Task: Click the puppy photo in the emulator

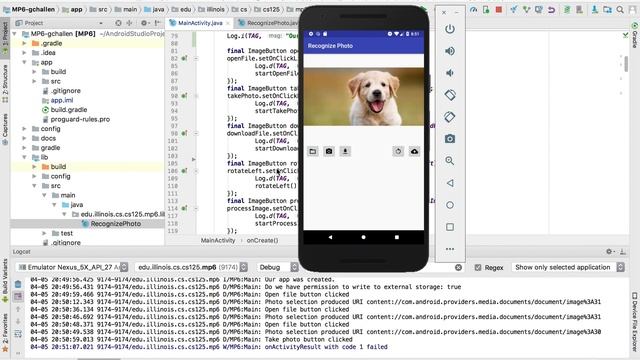Action: click(x=363, y=97)
